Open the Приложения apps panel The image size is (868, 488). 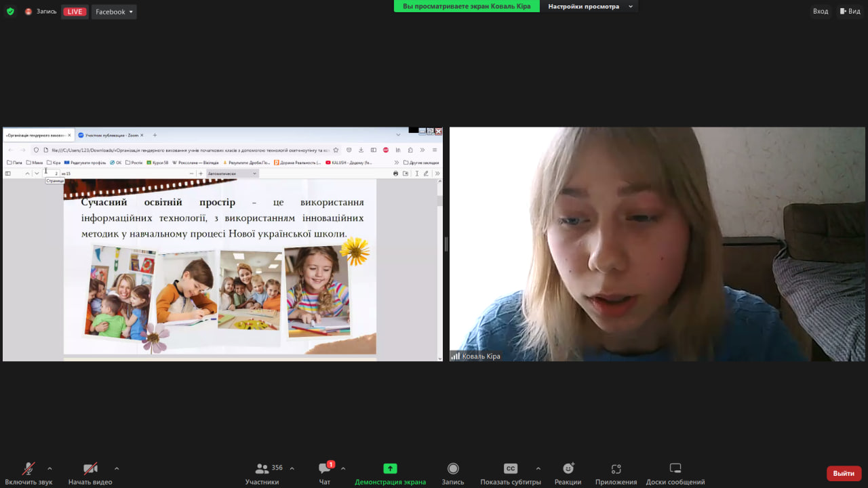coord(616,472)
